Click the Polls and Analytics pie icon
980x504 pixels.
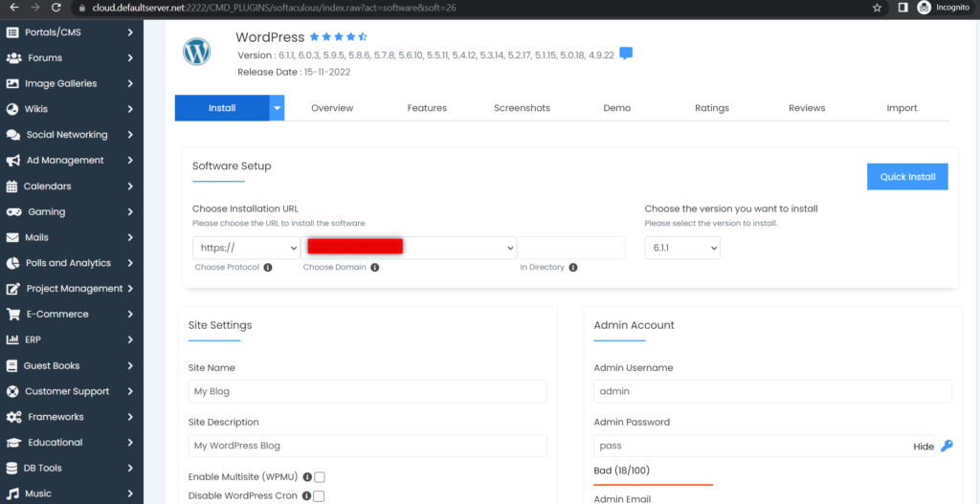click(11, 263)
